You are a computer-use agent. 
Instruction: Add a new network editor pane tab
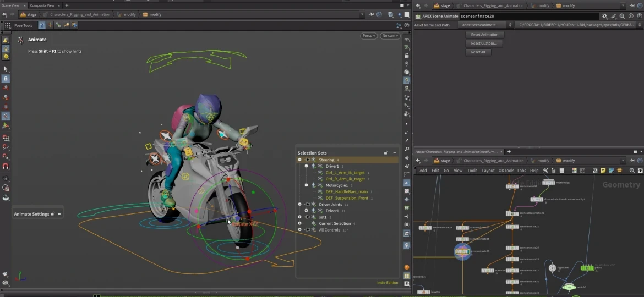[509, 152]
